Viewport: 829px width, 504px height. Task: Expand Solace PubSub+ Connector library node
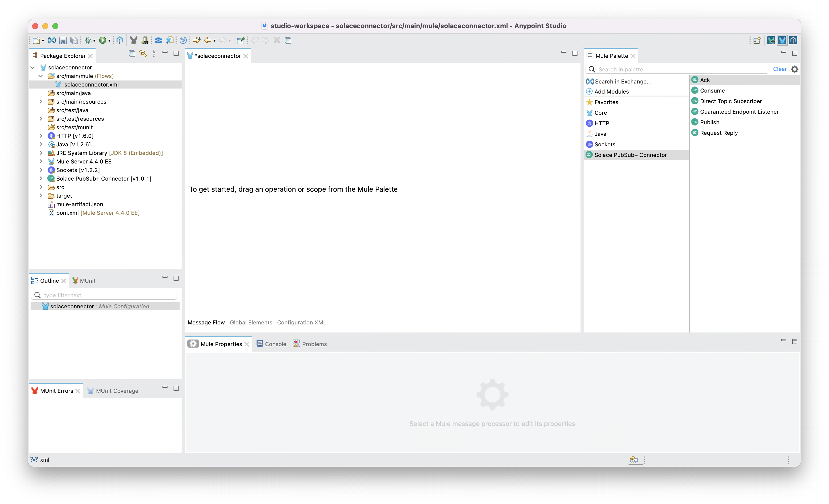[x=41, y=179]
